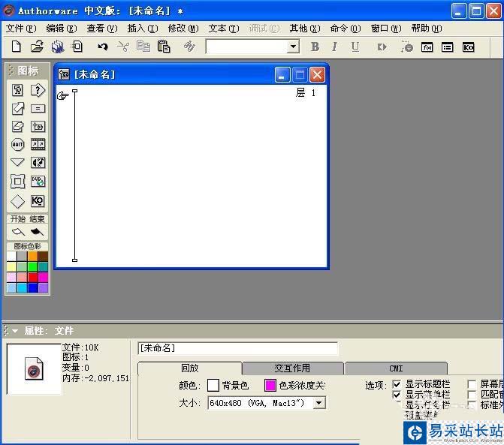Screen dimensions: 504x445
Task: Click the Save All toolbar icon
Action: 58,47
